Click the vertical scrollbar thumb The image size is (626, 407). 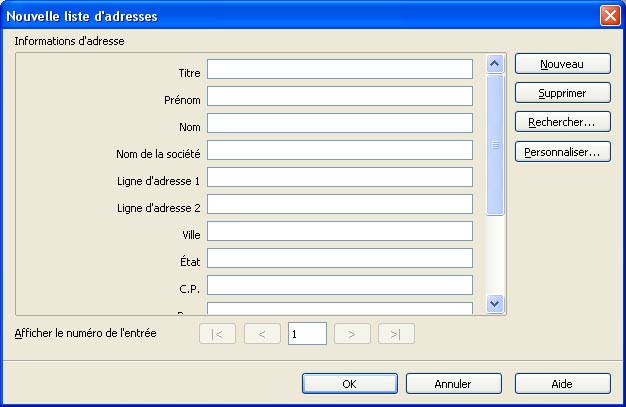494,145
